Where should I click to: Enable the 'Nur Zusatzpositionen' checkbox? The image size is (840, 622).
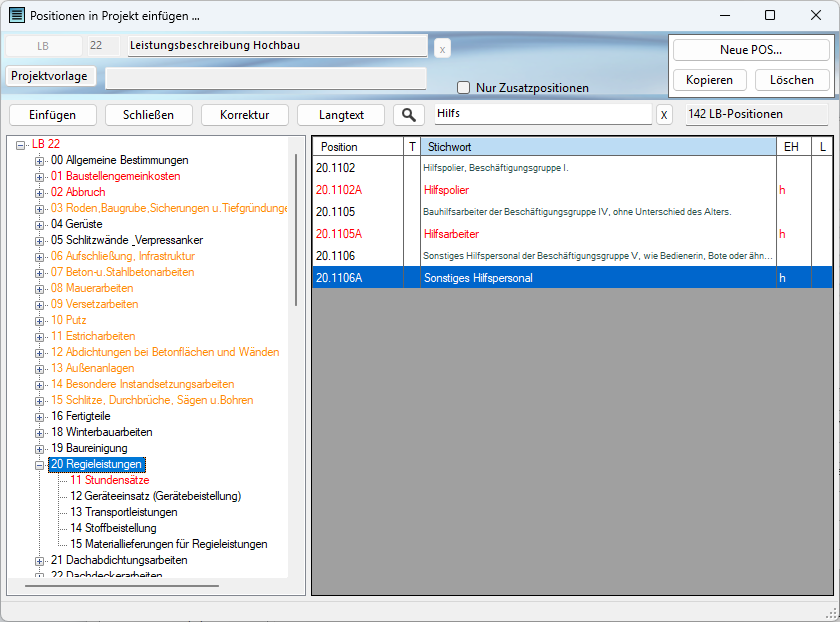[463, 87]
